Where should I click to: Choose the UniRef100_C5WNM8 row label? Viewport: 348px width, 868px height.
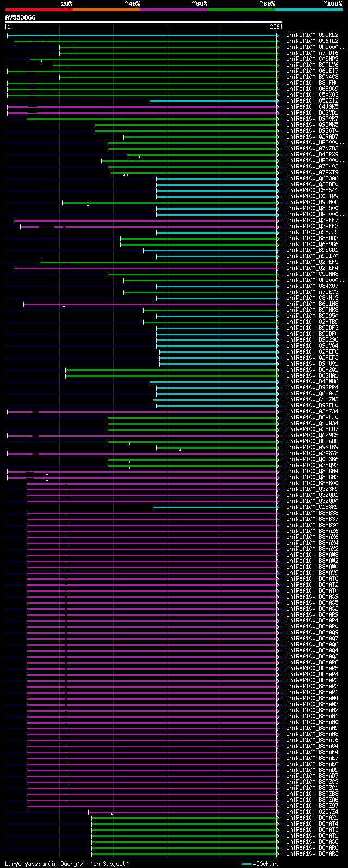312,274
